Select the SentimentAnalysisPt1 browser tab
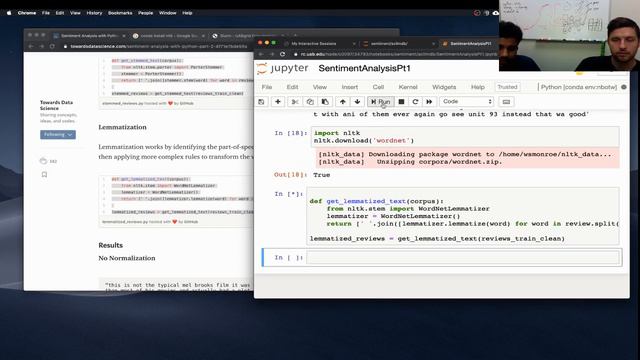The image size is (640, 360). click(x=470, y=44)
